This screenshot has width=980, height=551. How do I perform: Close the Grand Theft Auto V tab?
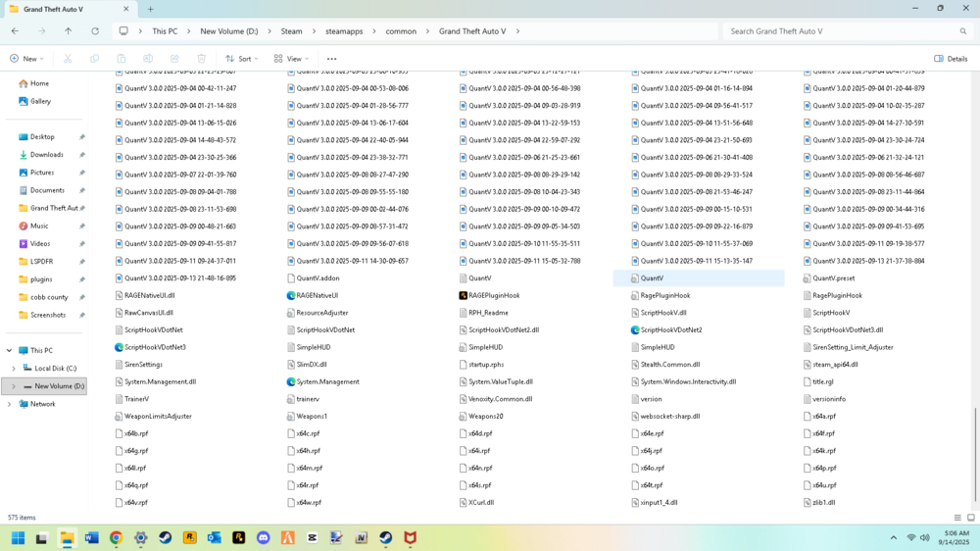click(x=125, y=10)
